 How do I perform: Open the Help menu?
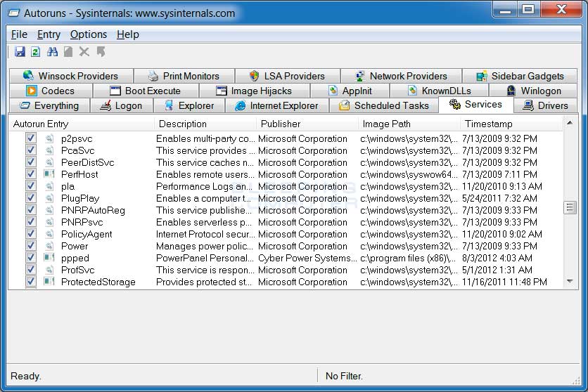coord(128,34)
